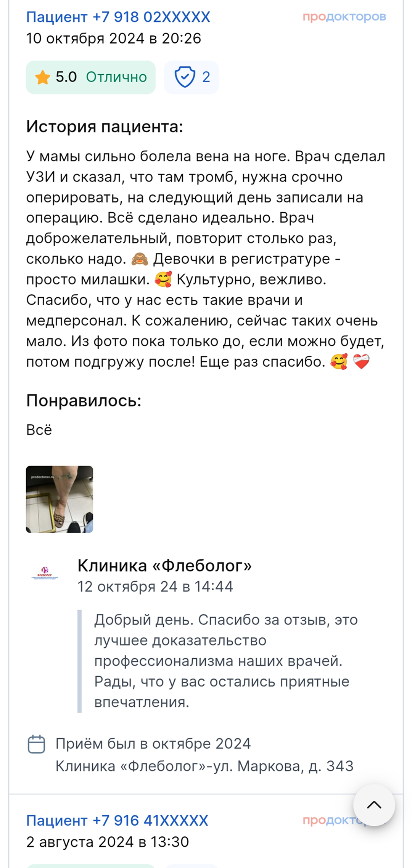Click the gold star rating icon

42,77
